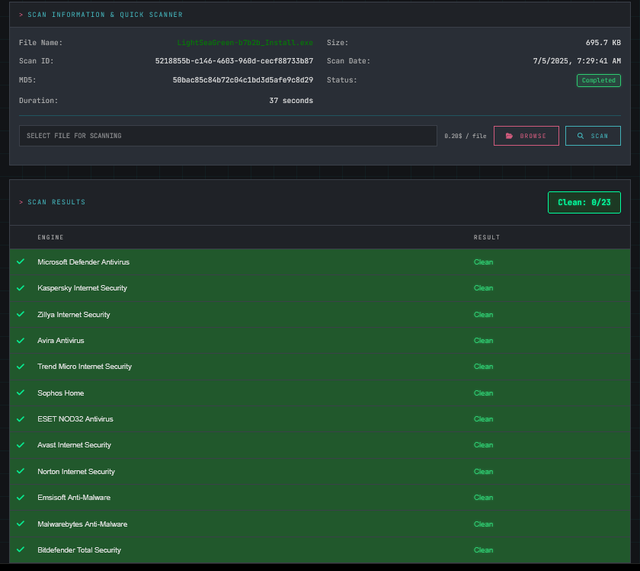
Task: Click checkmark icon for Emsisoft Anti-Malware
Action: [x=20, y=498]
